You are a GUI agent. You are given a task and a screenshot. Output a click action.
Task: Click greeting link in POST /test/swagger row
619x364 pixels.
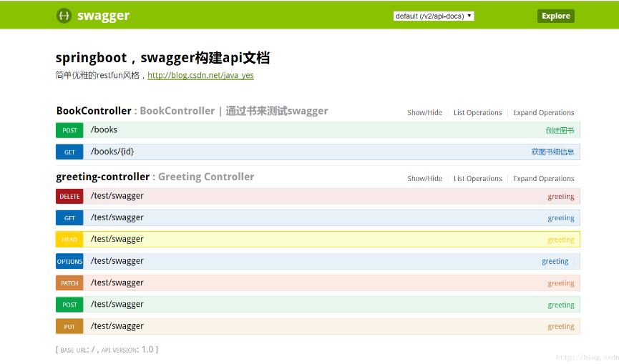(561, 305)
